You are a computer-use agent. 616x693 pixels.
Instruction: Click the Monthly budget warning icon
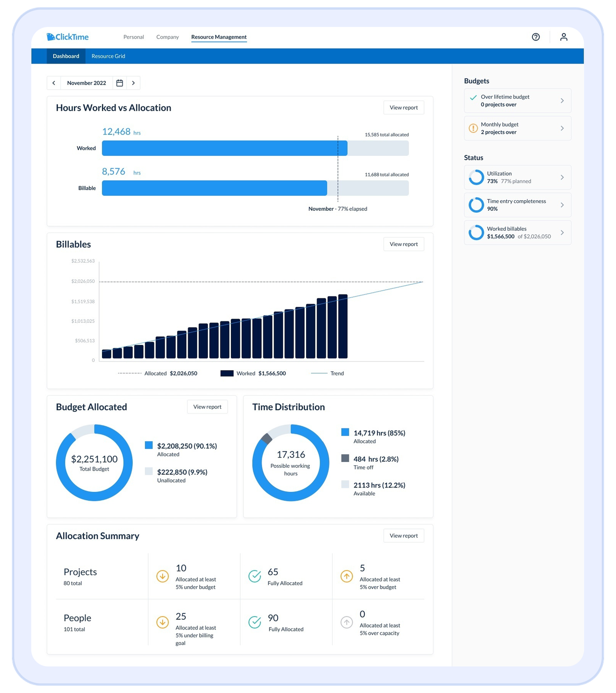pyautogui.click(x=473, y=128)
